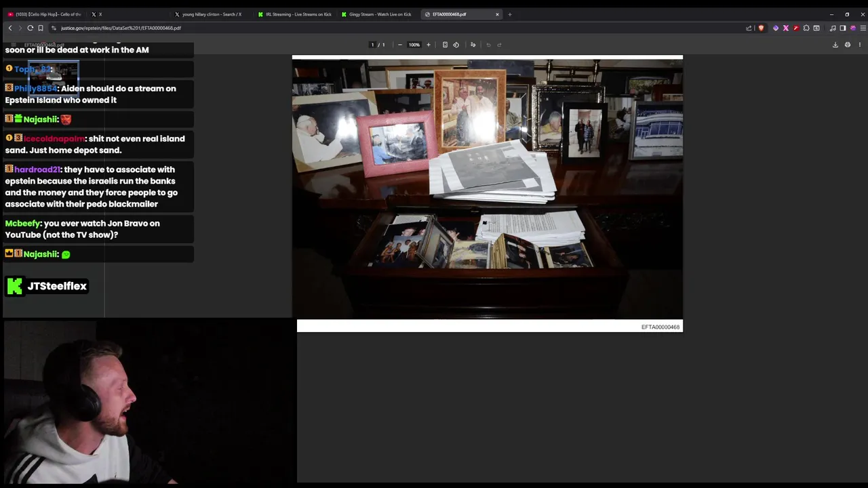Image resolution: width=868 pixels, height=488 pixels.
Task: Switch to young hillary clinton Search tab
Action: pyautogui.click(x=211, y=14)
